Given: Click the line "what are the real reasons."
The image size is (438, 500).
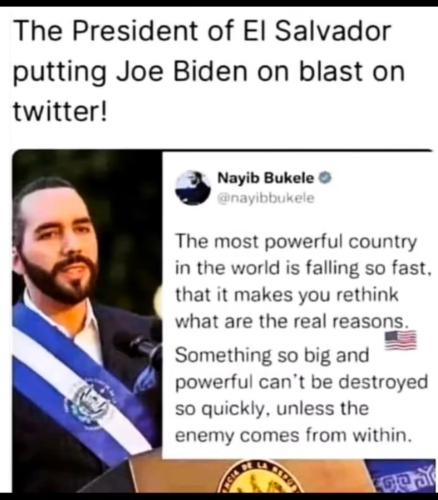Looking at the screenshot, I should (292, 321).
